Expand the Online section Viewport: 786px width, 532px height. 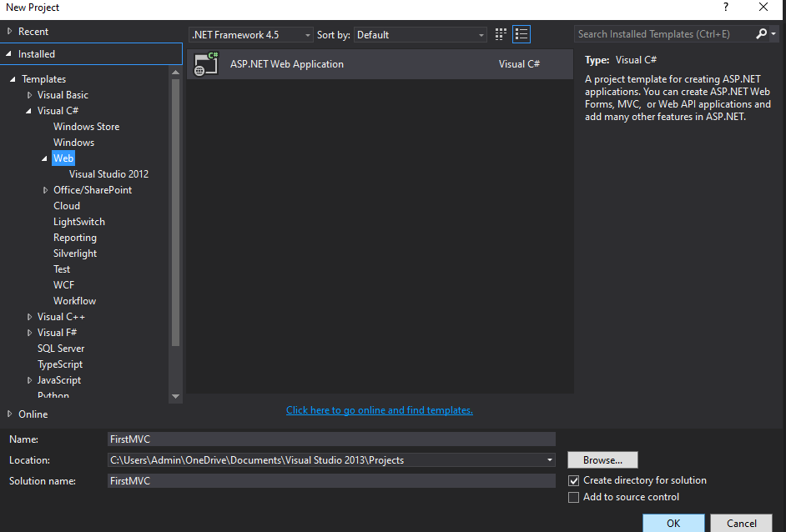pyautogui.click(x=9, y=414)
